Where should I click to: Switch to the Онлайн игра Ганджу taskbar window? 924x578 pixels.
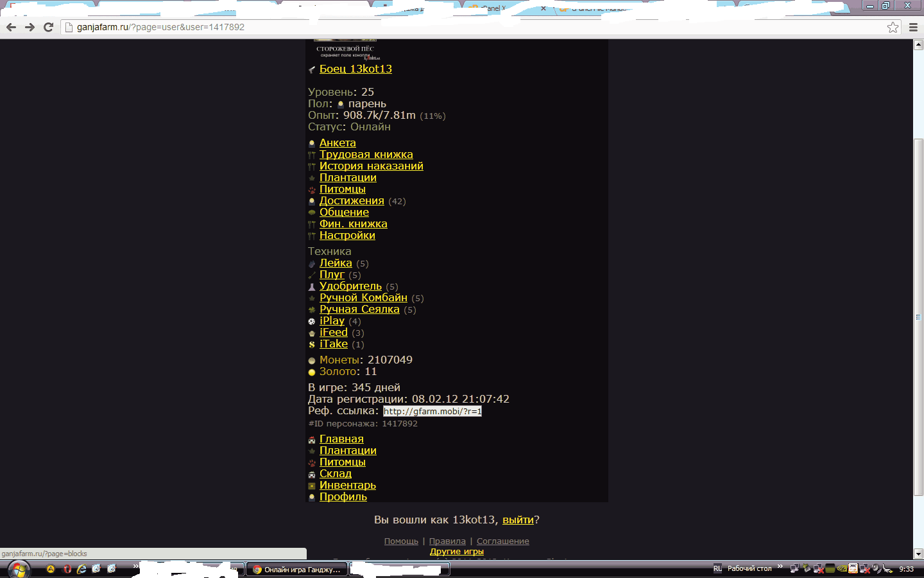(297, 570)
